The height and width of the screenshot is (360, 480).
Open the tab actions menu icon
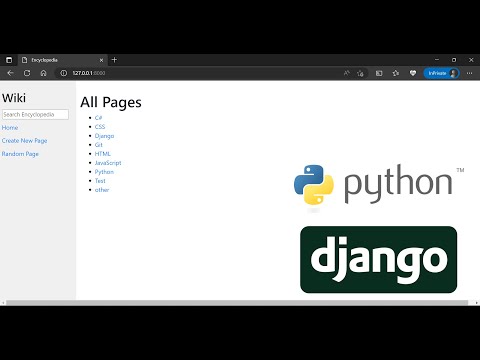click(9, 60)
